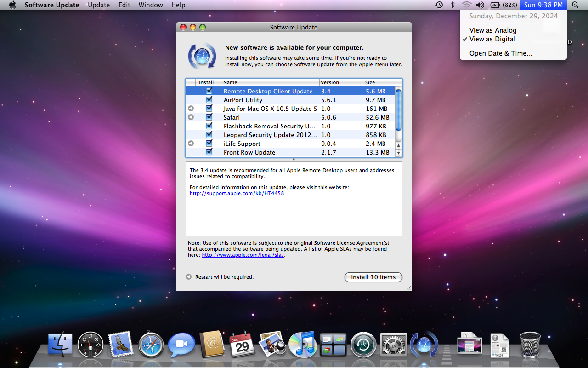Image resolution: width=588 pixels, height=368 pixels.
Task: Open Spotlight search magnifier
Action: coord(575,5)
